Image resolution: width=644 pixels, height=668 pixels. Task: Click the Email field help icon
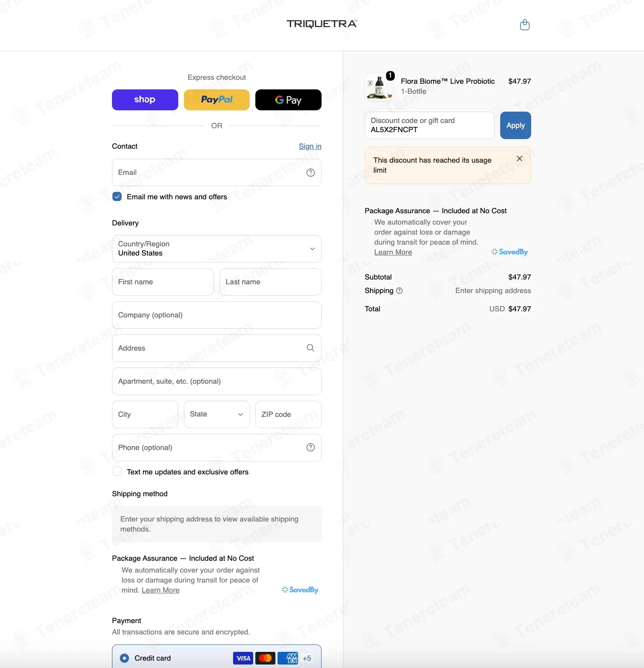tap(311, 173)
